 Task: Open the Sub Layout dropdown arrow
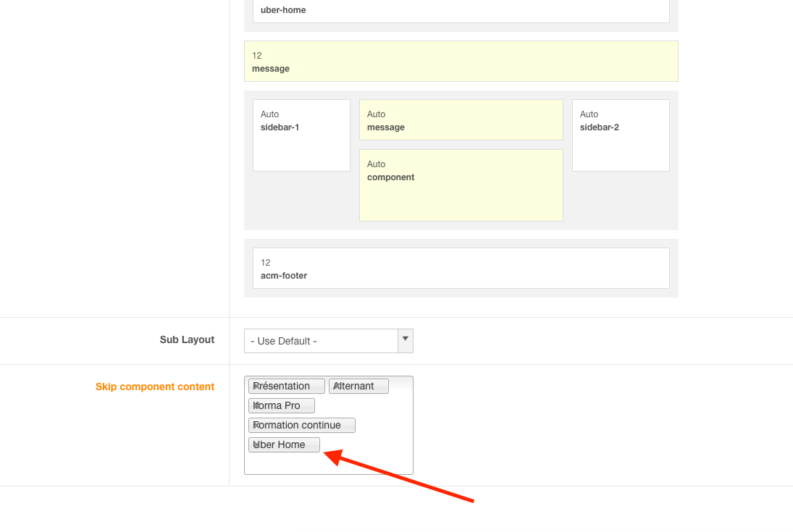point(406,340)
